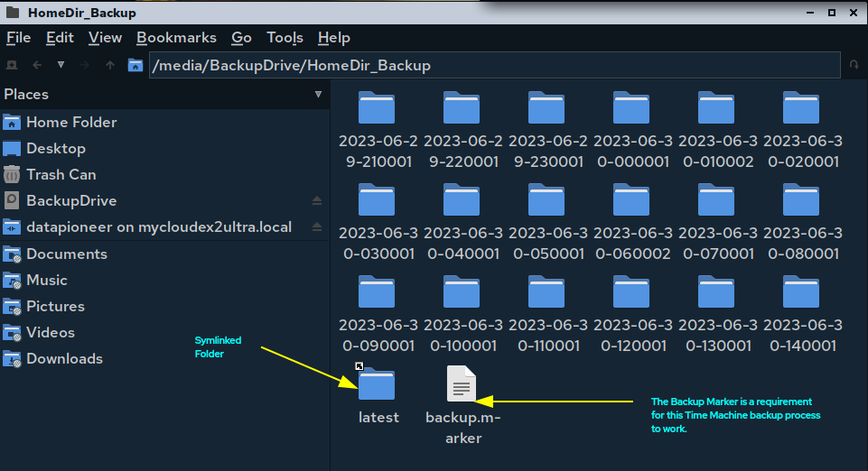Close the HomeDir_Backup window

coord(853,12)
